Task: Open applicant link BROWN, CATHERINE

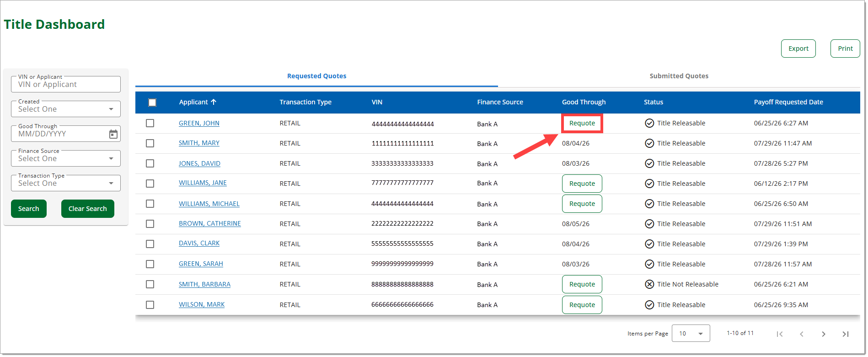Action: coord(209,223)
